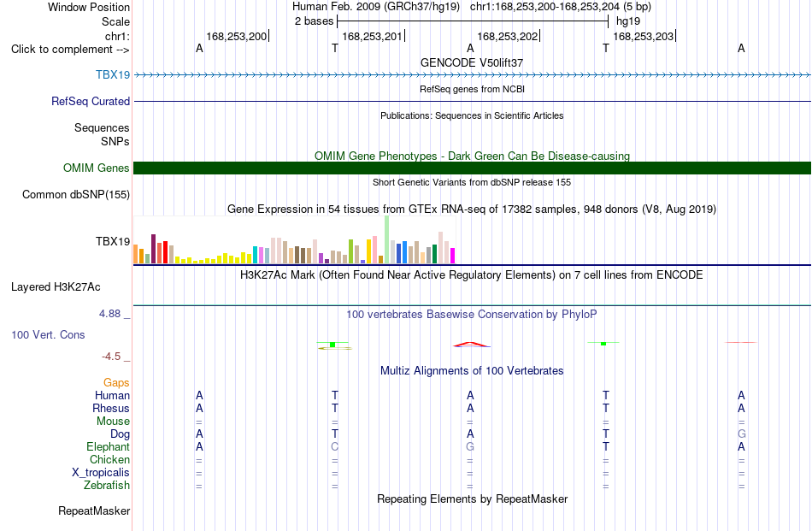Image resolution: width=812 pixels, height=531 pixels.
Task: Click the Common dbSNP(155) track label
Action: point(76,194)
